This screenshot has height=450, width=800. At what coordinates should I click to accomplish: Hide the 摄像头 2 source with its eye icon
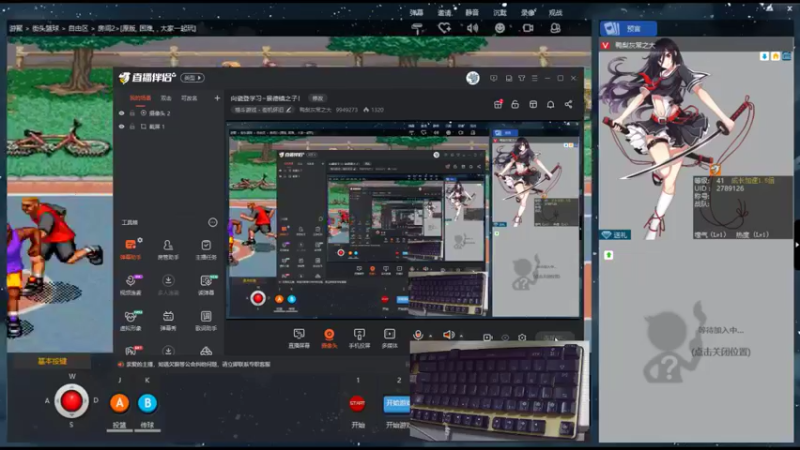pyautogui.click(x=121, y=113)
